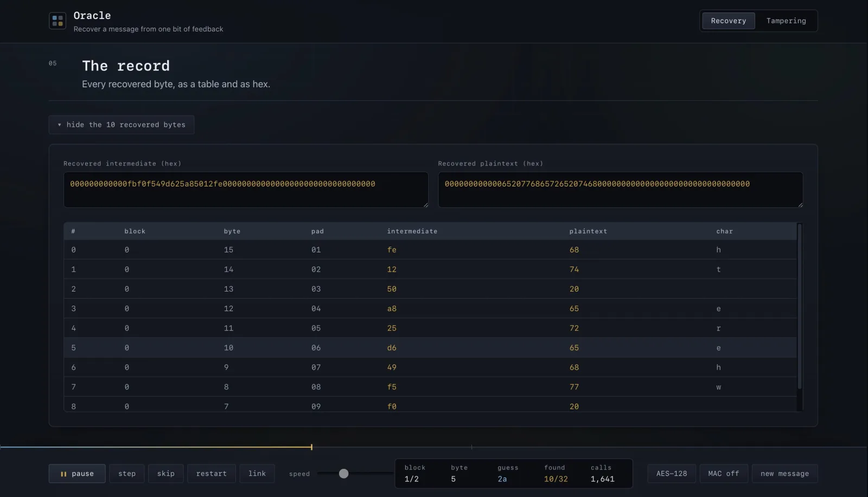Click the resize grip of plaintext field
Viewport: 868px width, 497px height.
[800, 204]
